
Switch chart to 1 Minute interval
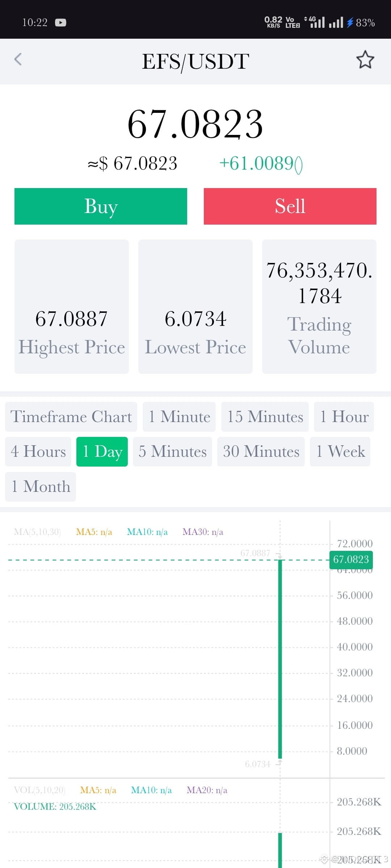[x=179, y=417]
